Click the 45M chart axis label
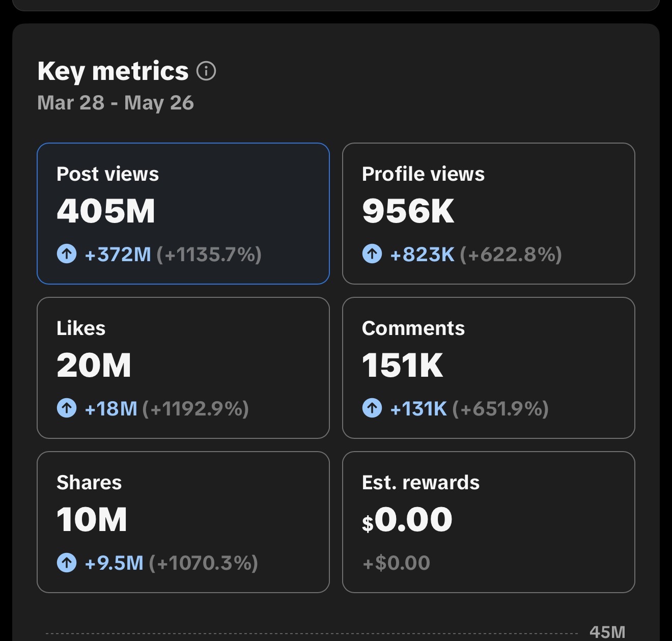672x641 pixels. 607,632
